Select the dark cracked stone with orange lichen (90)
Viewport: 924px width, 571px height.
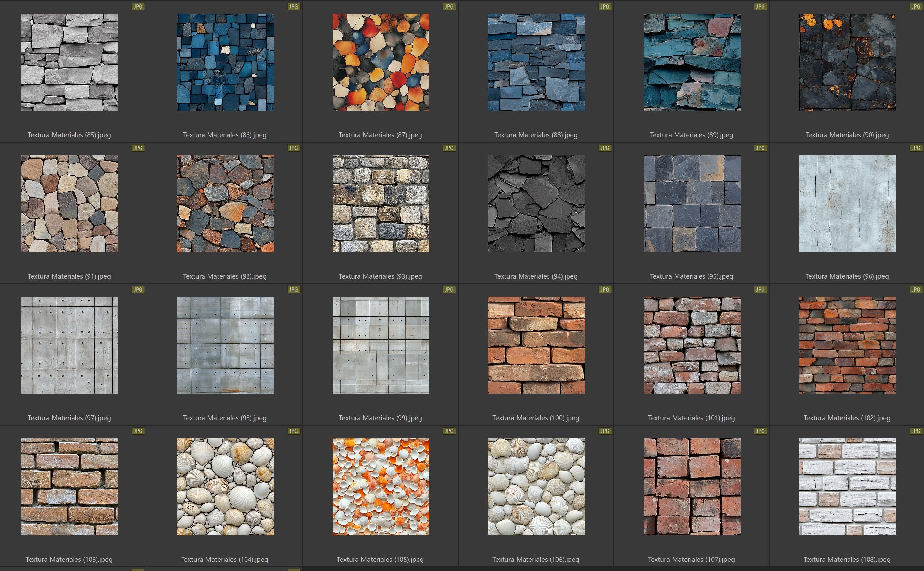coord(847,62)
